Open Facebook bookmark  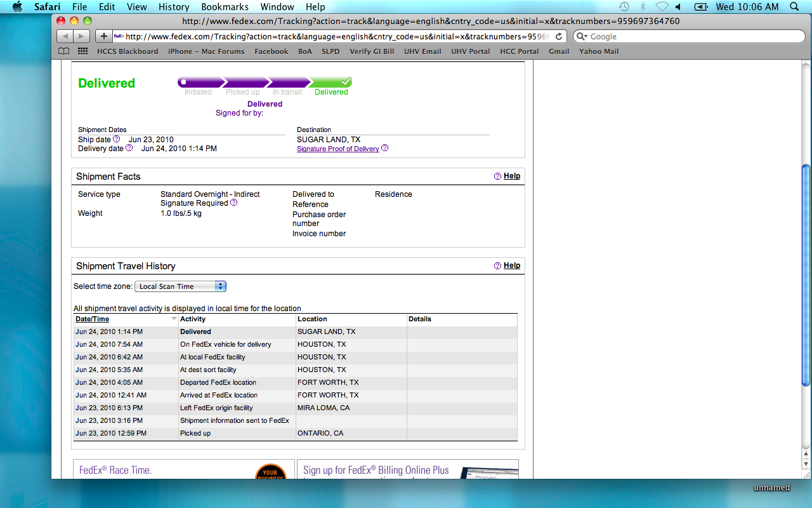(x=272, y=51)
